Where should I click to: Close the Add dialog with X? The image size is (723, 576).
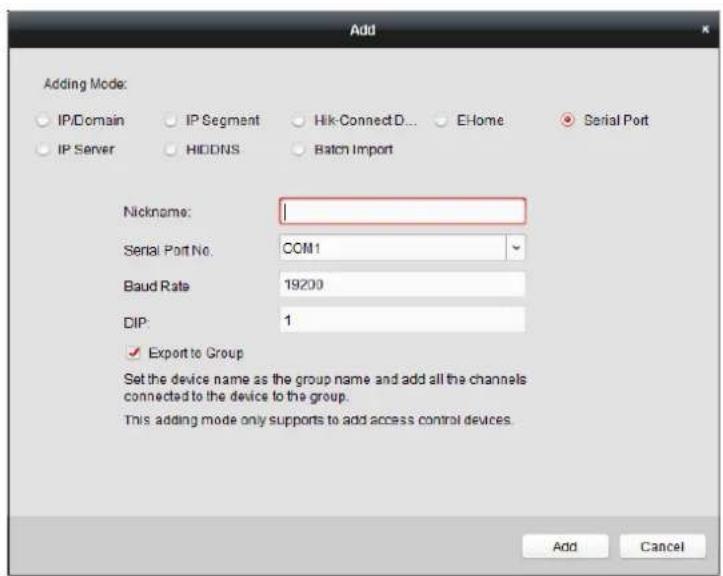point(705,30)
